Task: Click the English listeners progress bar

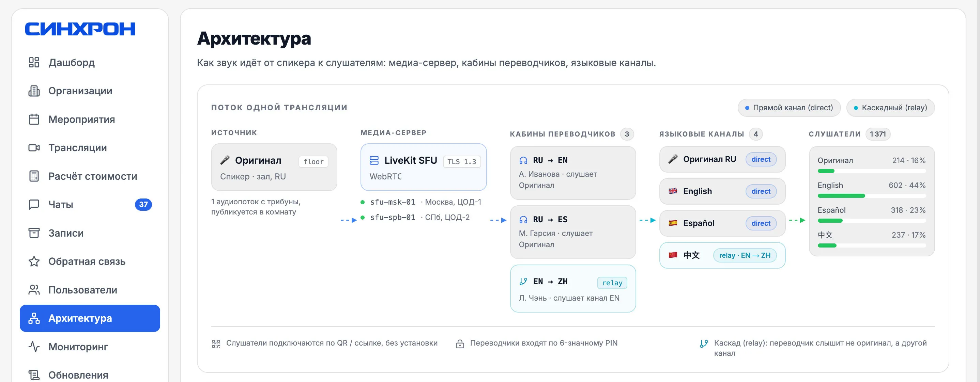Action: tap(871, 196)
